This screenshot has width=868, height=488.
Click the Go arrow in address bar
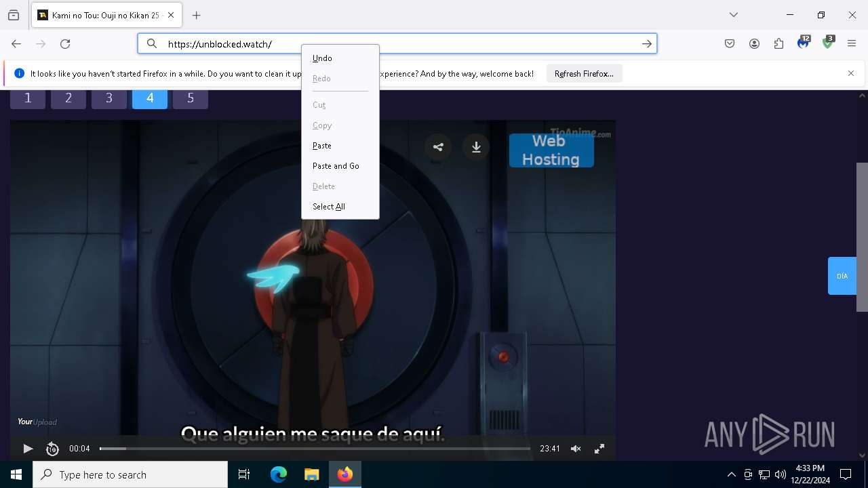coord(647,43)
